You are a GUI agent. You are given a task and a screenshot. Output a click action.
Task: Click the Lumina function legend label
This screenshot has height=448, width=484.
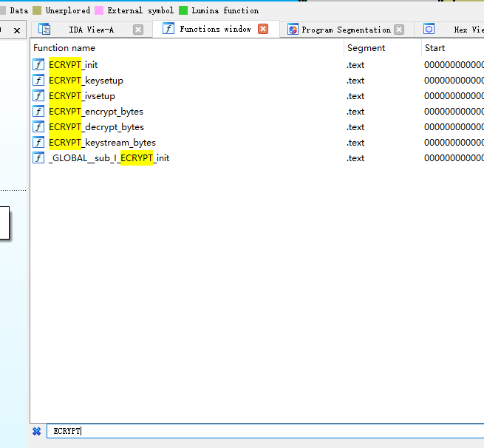click(x=225, y=10)
